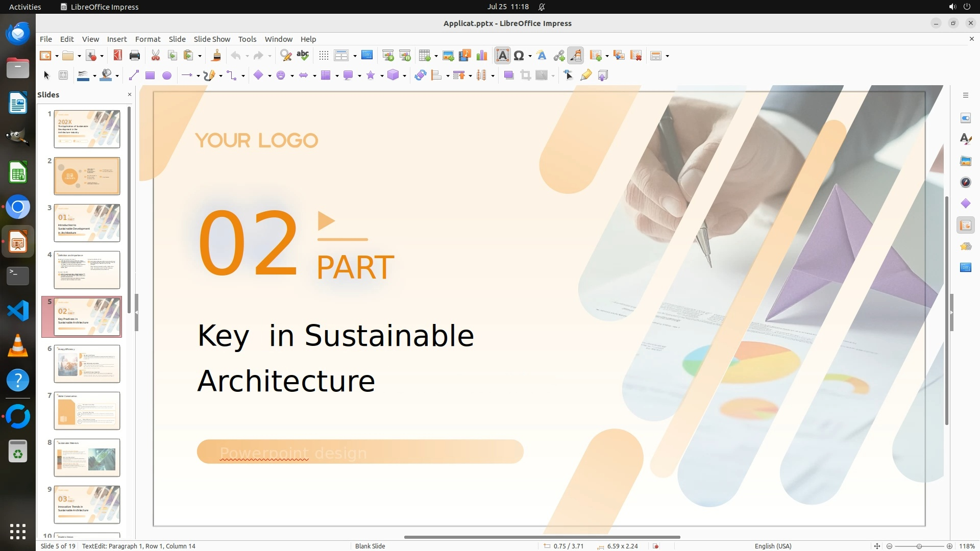980x551 pixels.
Task: Click the Insert Hyperlink icon
Action: coord(559,56)
